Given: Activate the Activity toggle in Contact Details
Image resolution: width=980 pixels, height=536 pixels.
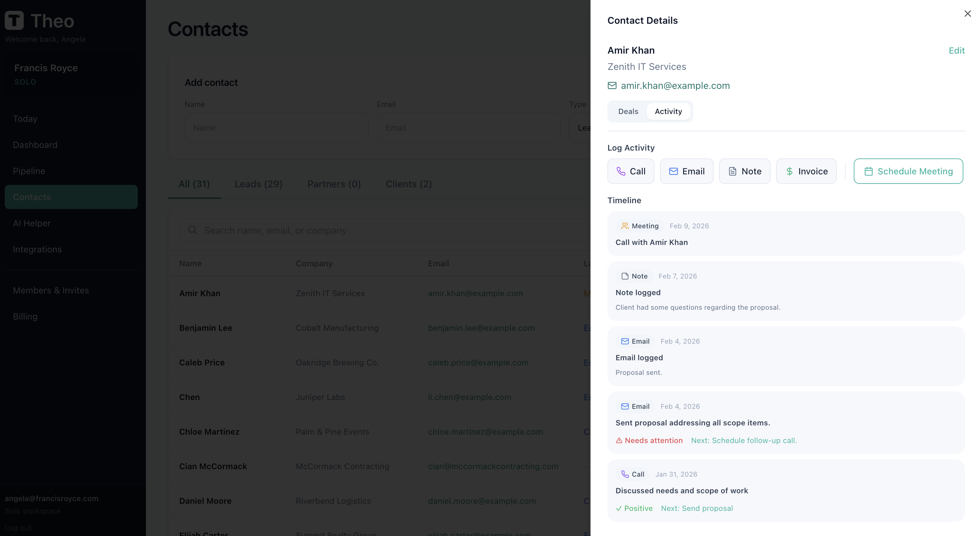Looking at the screenshot, I should (668, 111).
